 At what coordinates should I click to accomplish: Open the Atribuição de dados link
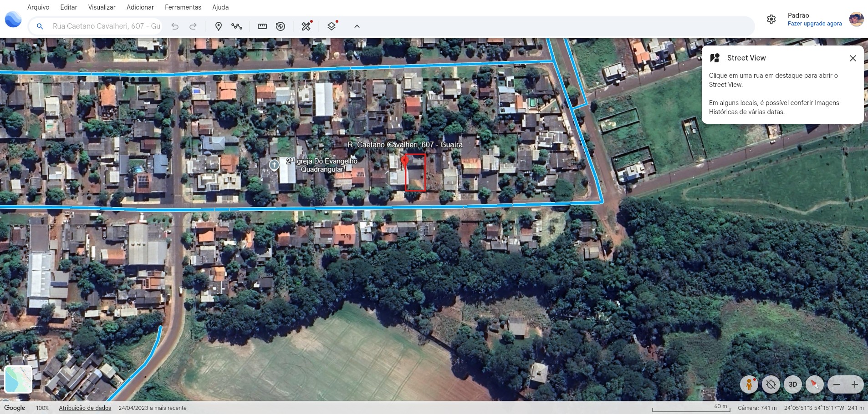[85, 408]
